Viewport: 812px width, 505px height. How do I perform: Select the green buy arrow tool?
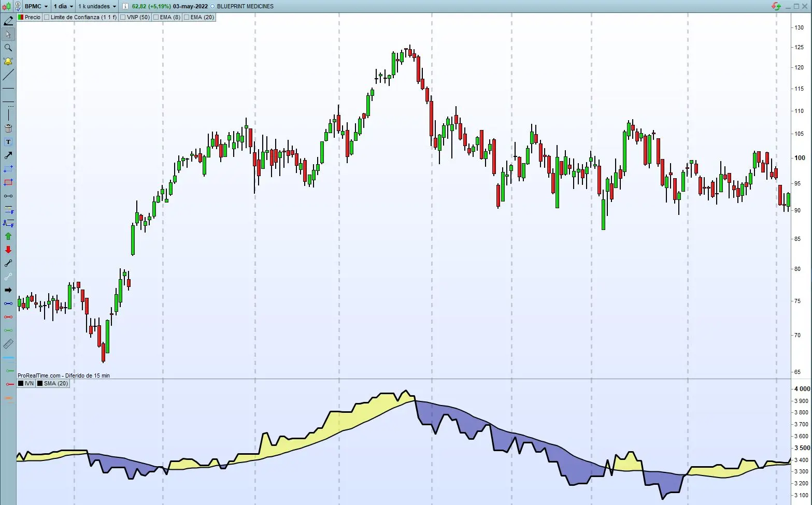8,236
